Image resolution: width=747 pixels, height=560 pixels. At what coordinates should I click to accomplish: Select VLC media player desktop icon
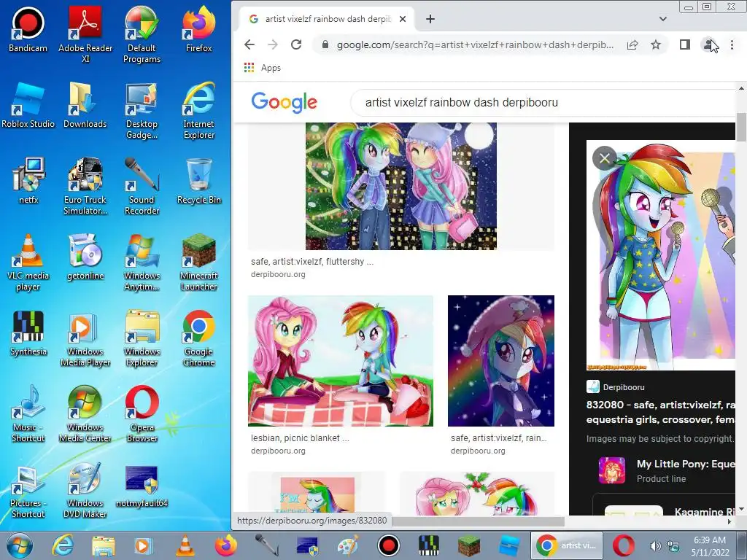[28, 262]
